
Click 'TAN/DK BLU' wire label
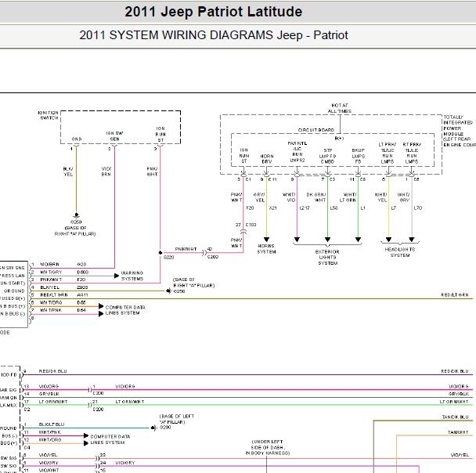[x=455, y=417]
